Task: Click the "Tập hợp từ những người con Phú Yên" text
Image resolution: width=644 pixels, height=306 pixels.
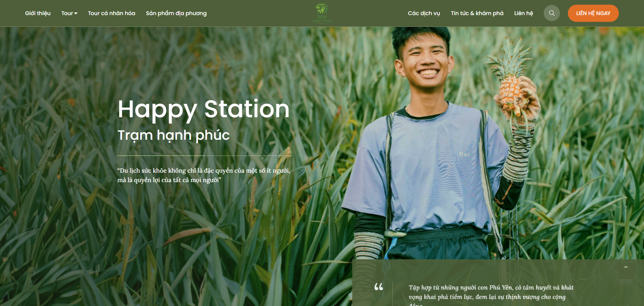Action: click(491, 295)
